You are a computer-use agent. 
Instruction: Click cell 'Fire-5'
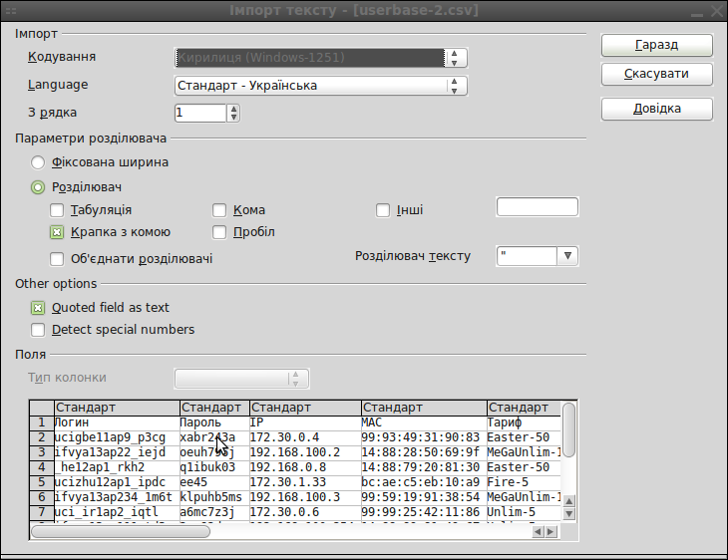click(x=524, y=482)
